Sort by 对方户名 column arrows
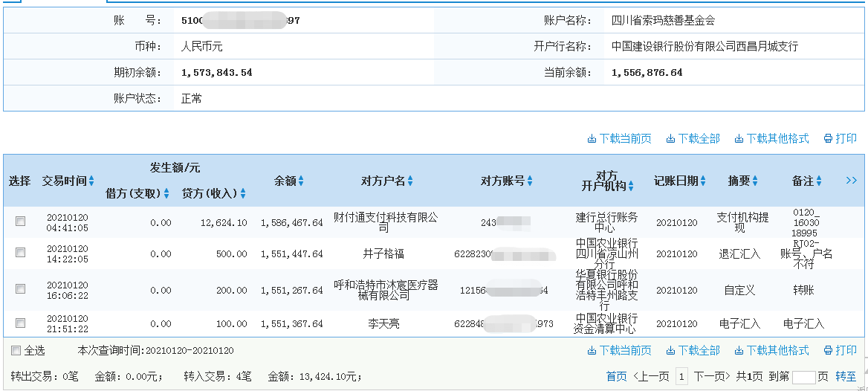This screenshot has height=391, width=868. point(410,181)
